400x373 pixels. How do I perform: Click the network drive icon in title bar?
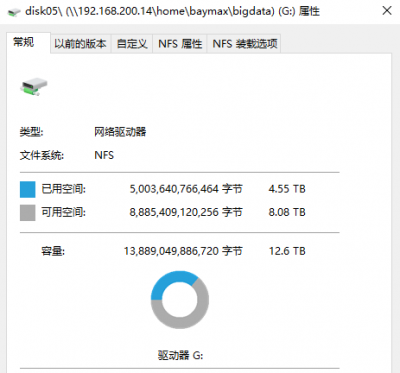14,12
